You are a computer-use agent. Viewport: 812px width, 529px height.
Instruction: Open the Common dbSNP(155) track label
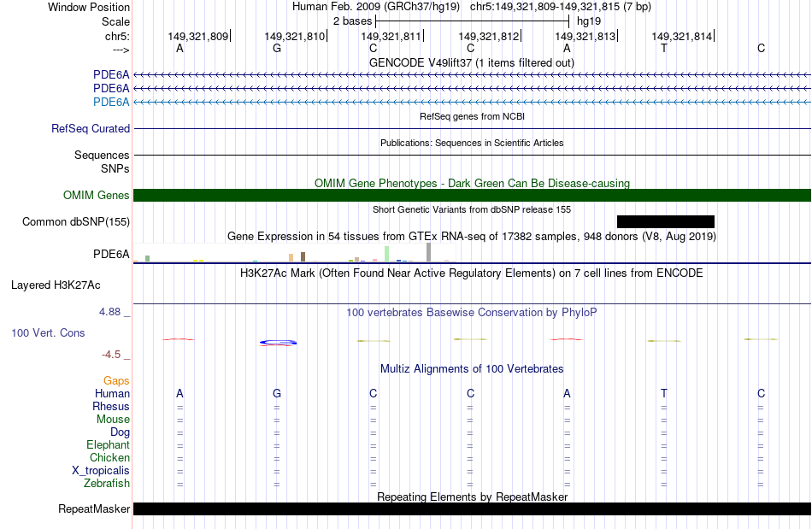pyautogui.click(x=75, y=221)
